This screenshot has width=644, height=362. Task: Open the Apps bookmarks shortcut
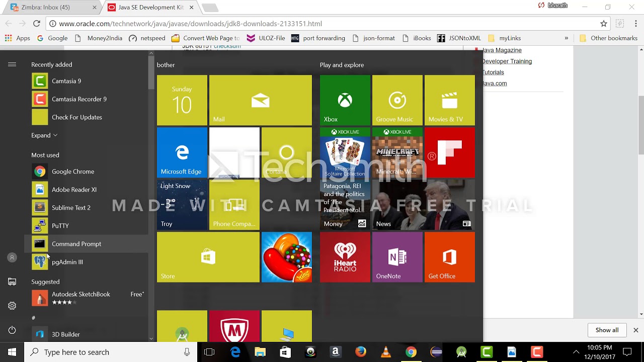(18, 38)
